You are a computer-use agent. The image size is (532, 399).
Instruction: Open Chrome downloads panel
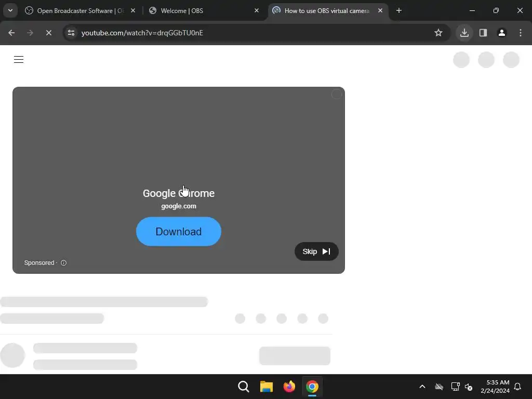464,33
